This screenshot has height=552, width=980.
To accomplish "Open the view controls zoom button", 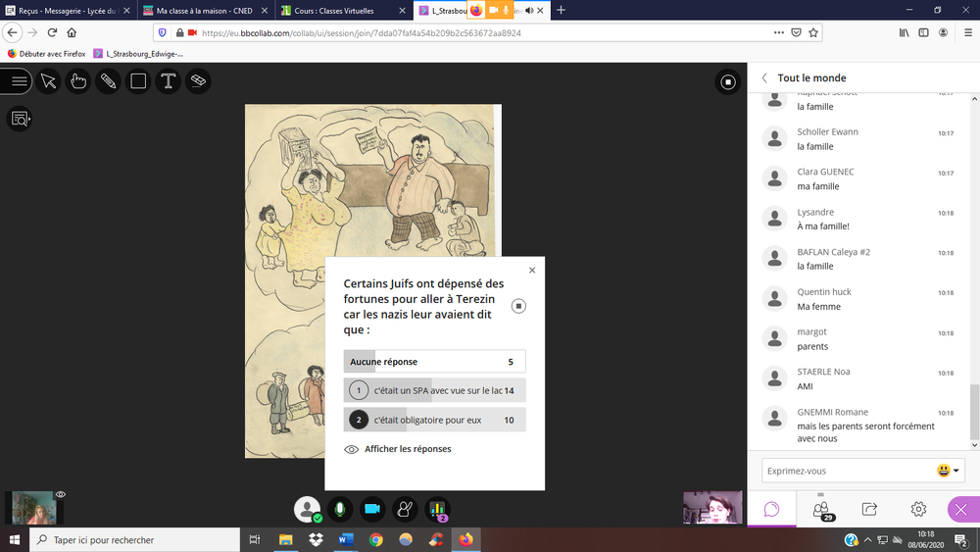I will [20, 119].
